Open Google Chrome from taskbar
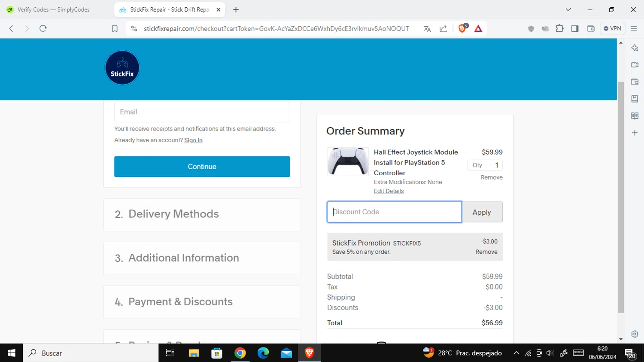 [x=240, y=353]
